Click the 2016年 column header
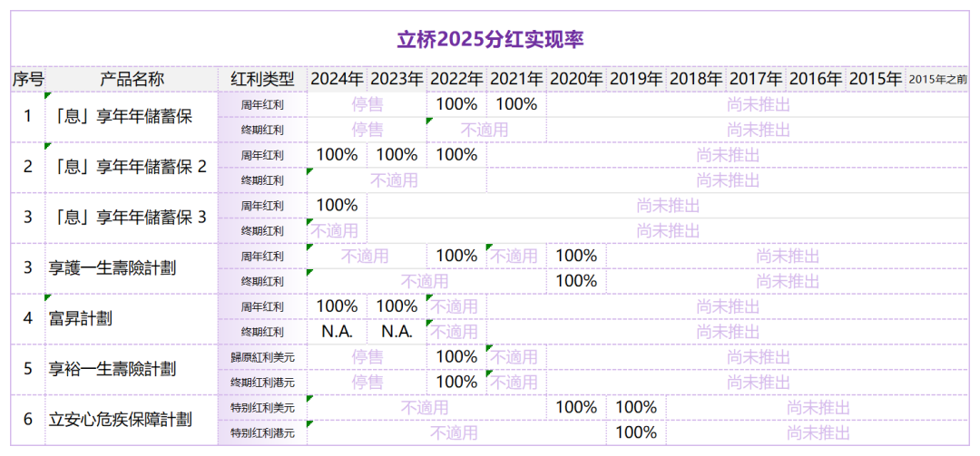This screenshot has height=456, width=980. tap(817, 80)
